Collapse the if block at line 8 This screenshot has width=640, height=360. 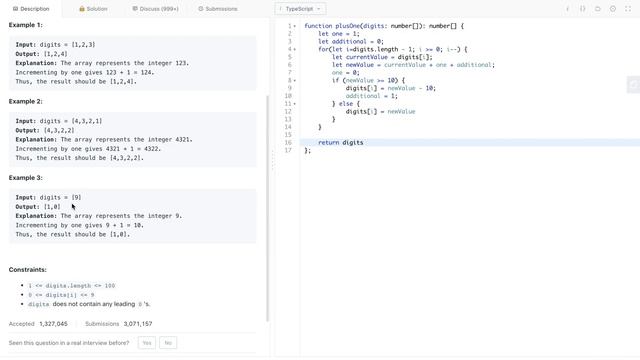[295, 80]
